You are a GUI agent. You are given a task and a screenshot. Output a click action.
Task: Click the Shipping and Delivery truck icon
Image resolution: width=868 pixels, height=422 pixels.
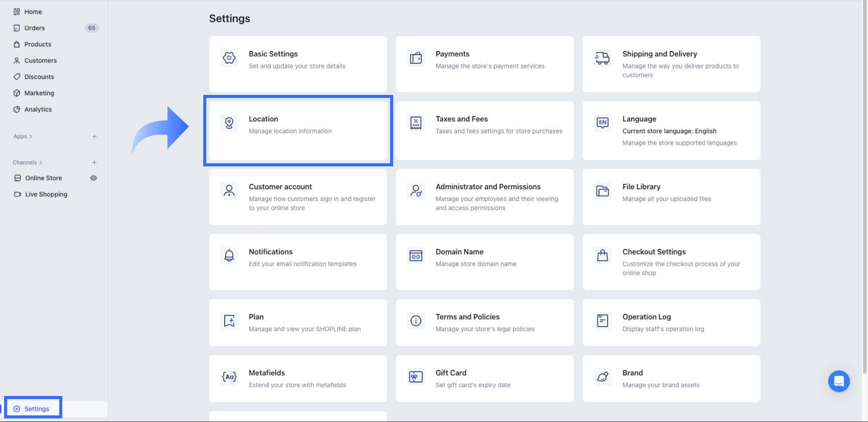point(602,58)
